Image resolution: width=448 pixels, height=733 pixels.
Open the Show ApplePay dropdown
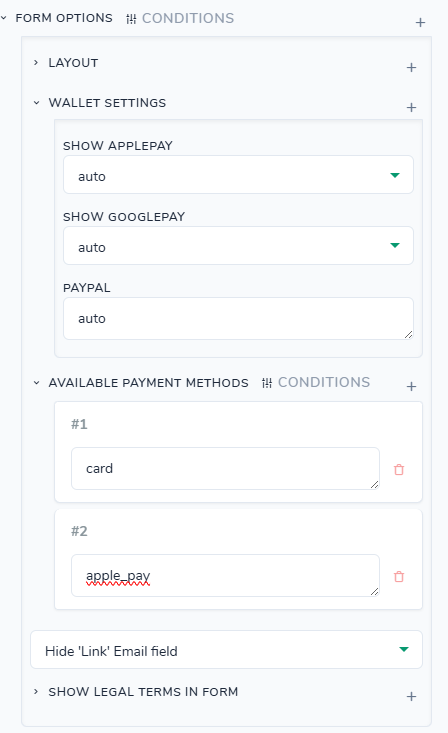pyautogui.click(x=238, y=175)
